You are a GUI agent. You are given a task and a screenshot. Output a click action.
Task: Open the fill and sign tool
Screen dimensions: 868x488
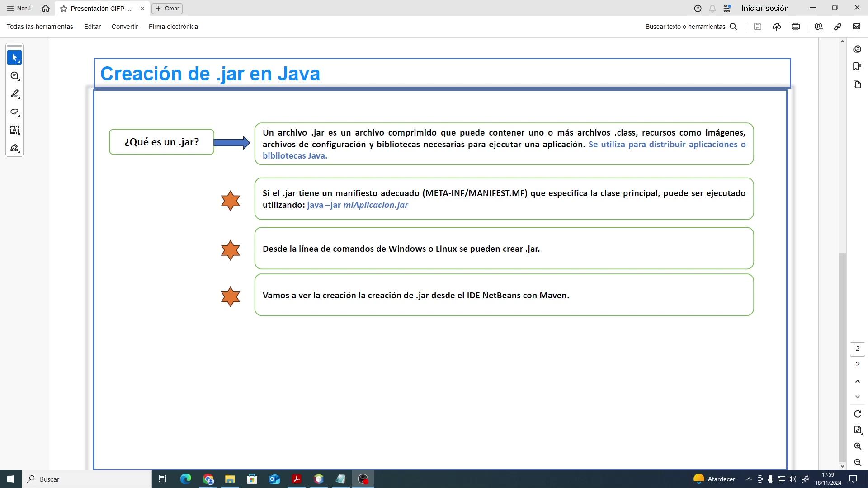(x=14, y=148)
